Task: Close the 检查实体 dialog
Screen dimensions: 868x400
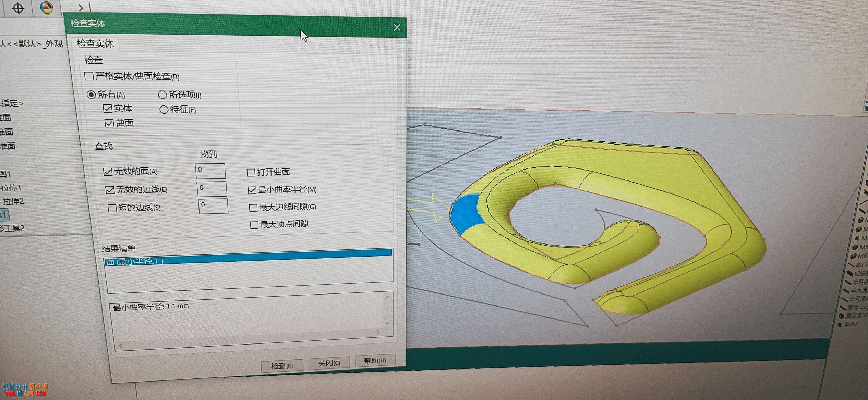Action: [397, 27]
